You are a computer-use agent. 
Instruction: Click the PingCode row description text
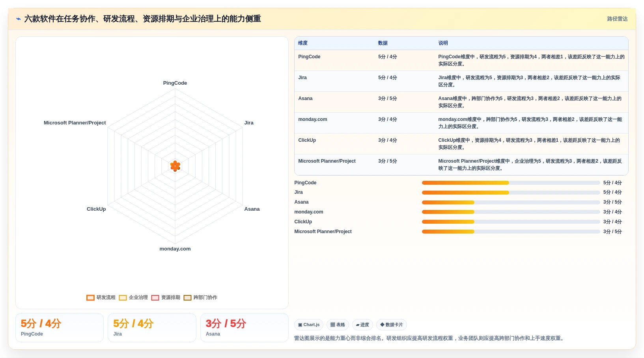(531, 60)
